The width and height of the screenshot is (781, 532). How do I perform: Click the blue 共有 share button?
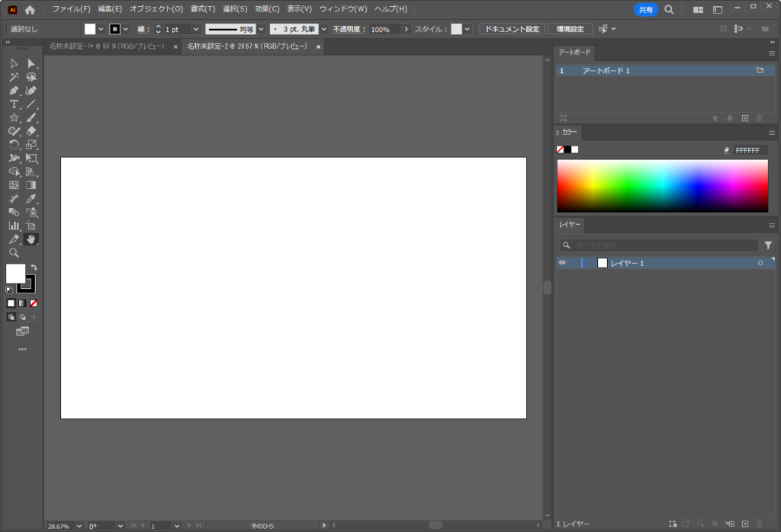coord(645,10)
